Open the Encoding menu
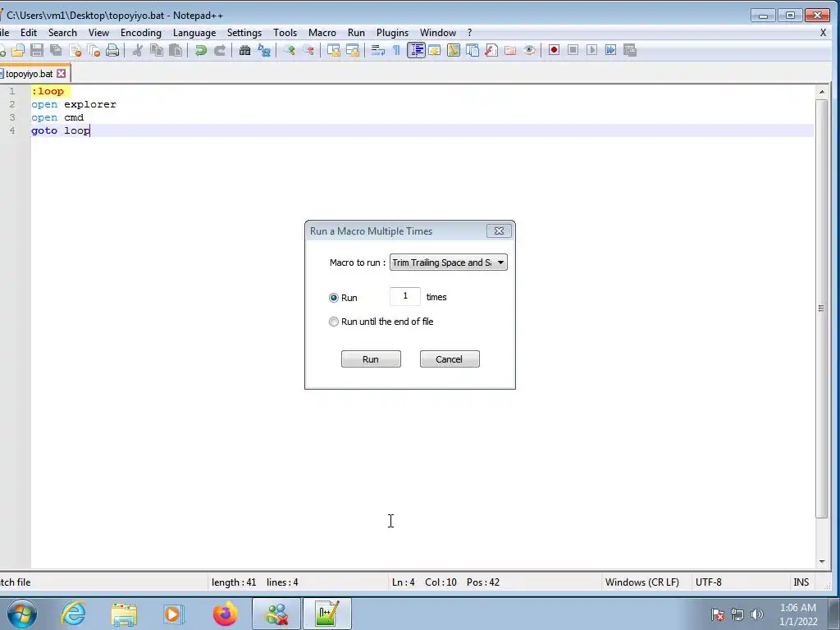This screenshot has width=840, height=630. click(141, 33)
